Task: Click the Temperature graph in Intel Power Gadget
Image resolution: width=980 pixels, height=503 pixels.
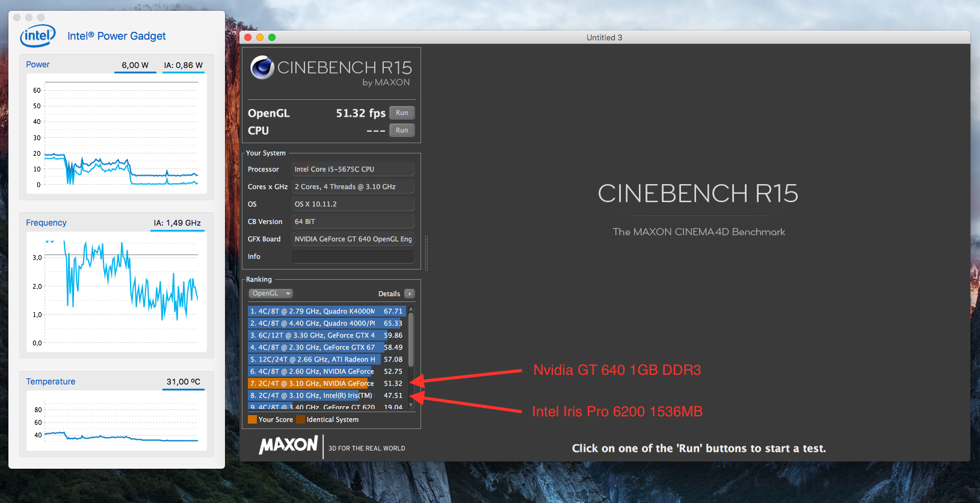Action: point(117,421)
